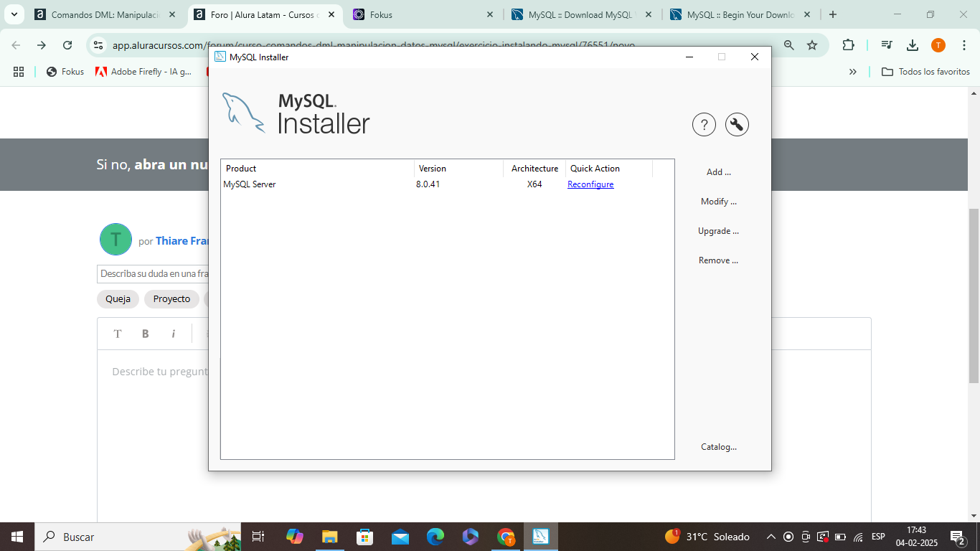Close the Fokus browser tab

point(490,14)
